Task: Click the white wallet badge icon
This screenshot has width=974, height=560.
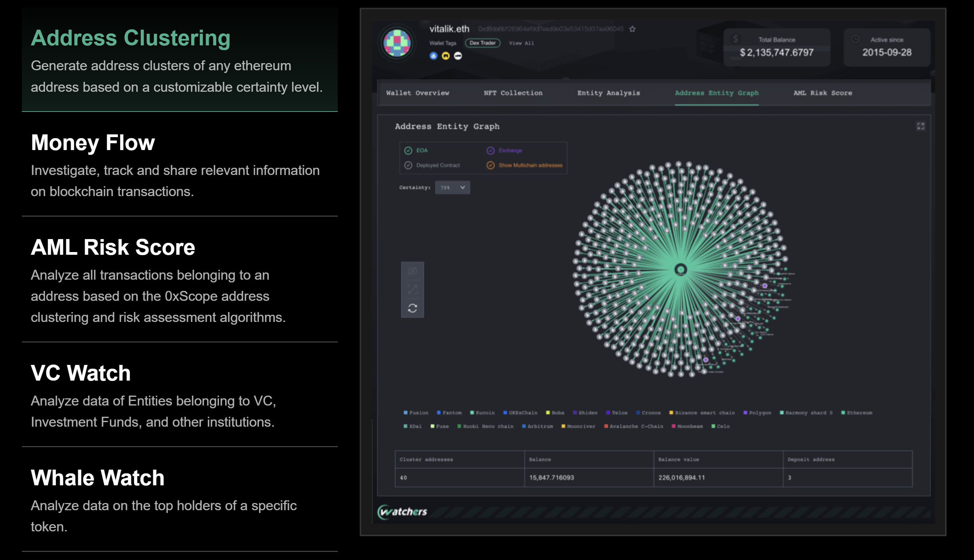Action: coord(458,56)
